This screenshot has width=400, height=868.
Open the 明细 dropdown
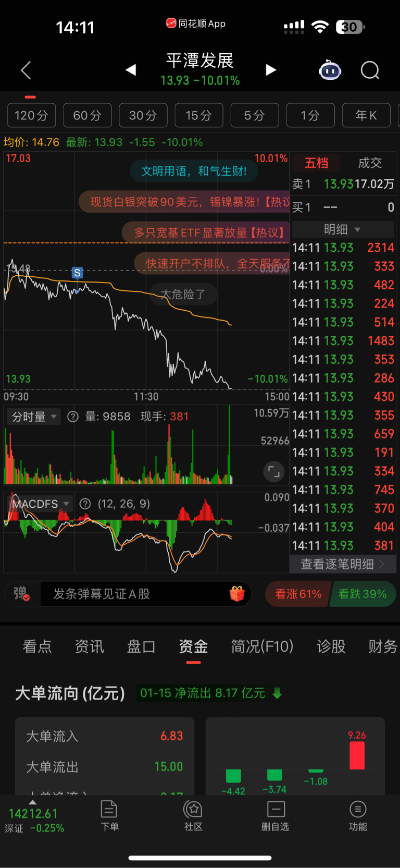coord(342,229)
